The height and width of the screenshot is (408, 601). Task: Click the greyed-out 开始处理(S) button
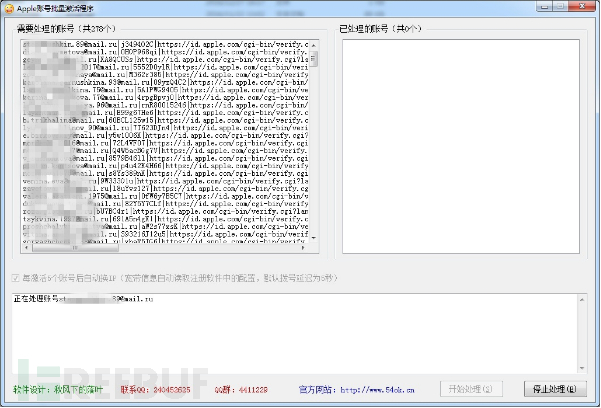point(471,389)
